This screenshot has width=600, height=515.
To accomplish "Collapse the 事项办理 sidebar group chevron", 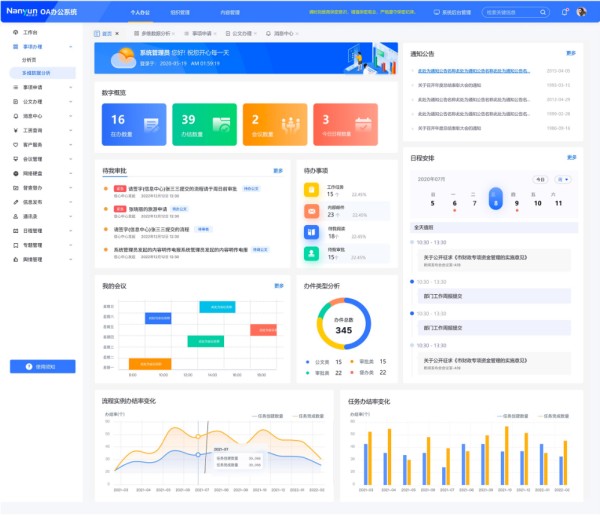I will (x=71, y=47).
